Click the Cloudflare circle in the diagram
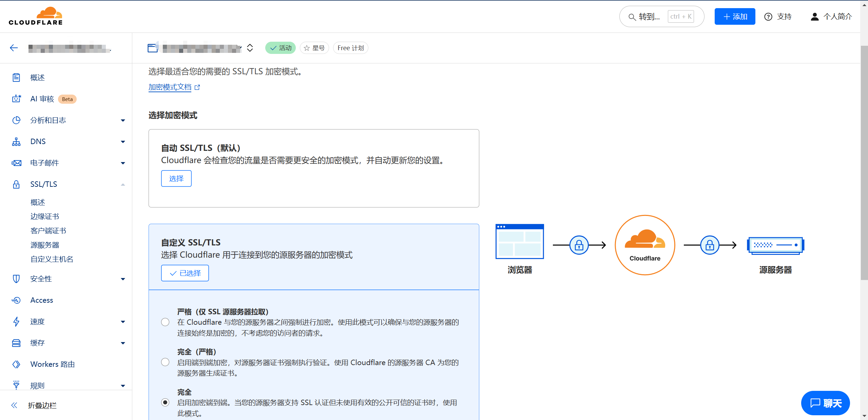This screenshot has height=420, width=868. tap(645, 245)
